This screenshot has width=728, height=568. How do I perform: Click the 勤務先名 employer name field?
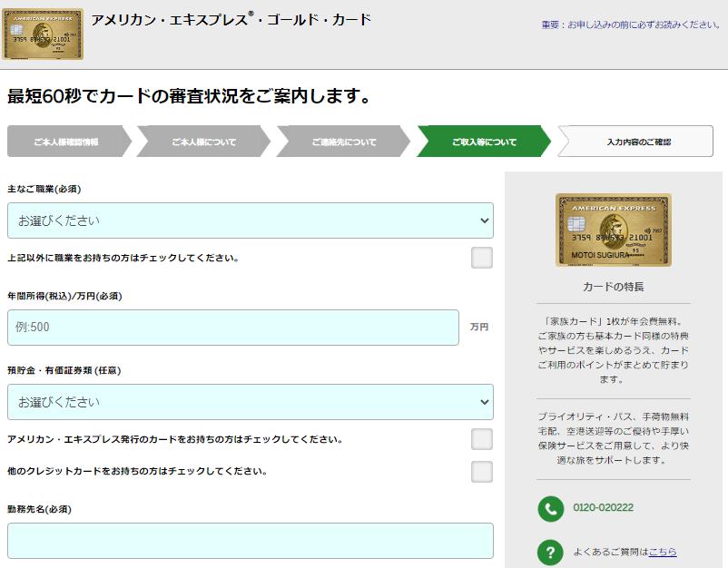[250, 541]
